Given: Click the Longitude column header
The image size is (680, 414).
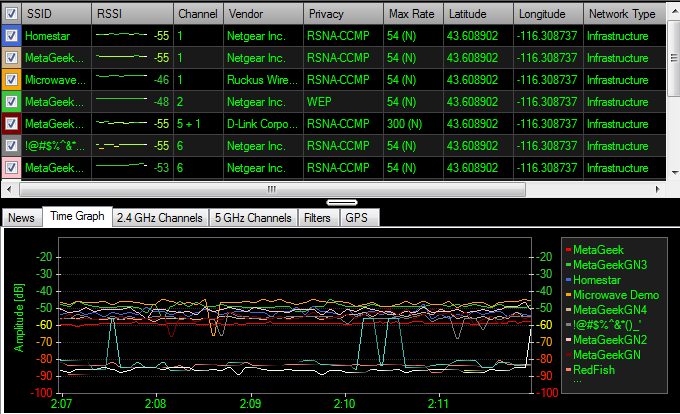Looking at the screenshot, I should pyautogui.click(x=548, y=14).
